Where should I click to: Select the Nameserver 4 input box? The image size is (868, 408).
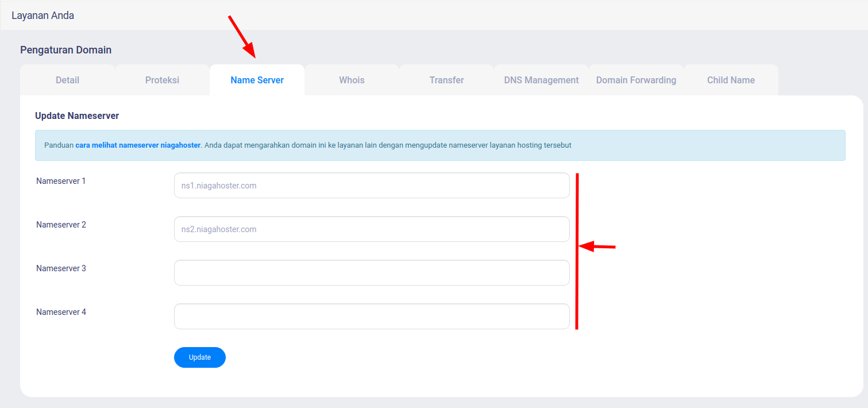(x=371, y=316)
